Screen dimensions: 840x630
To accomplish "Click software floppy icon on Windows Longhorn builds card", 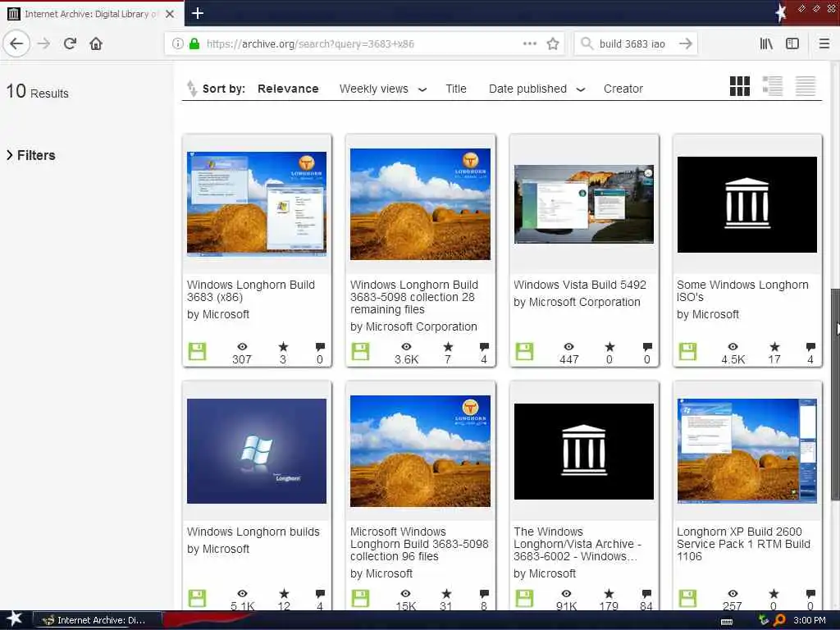I will tap(197, 598).
